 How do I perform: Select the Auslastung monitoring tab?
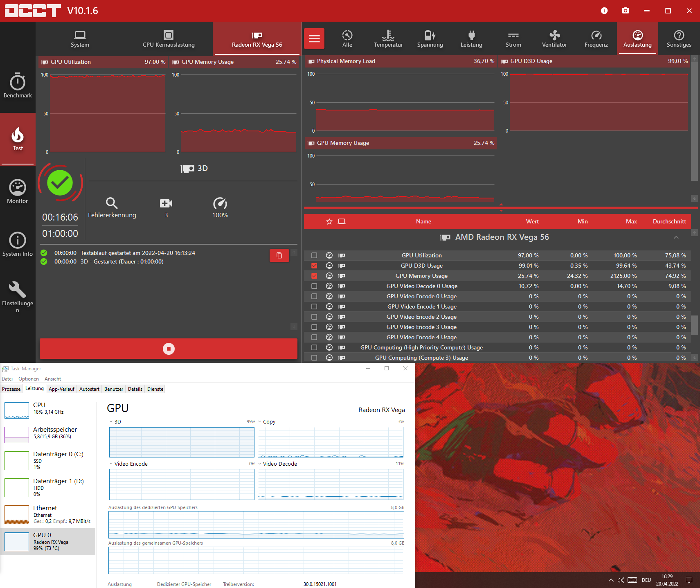coord(637,39)
